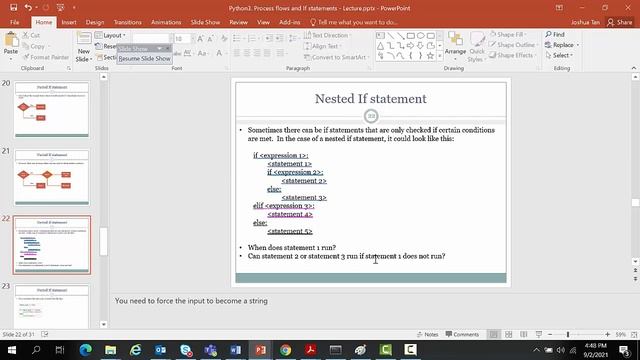This screenshot has height=360, width=640.
Task: Select slide 21 thumbnail
Action: (x=51, y=178)
